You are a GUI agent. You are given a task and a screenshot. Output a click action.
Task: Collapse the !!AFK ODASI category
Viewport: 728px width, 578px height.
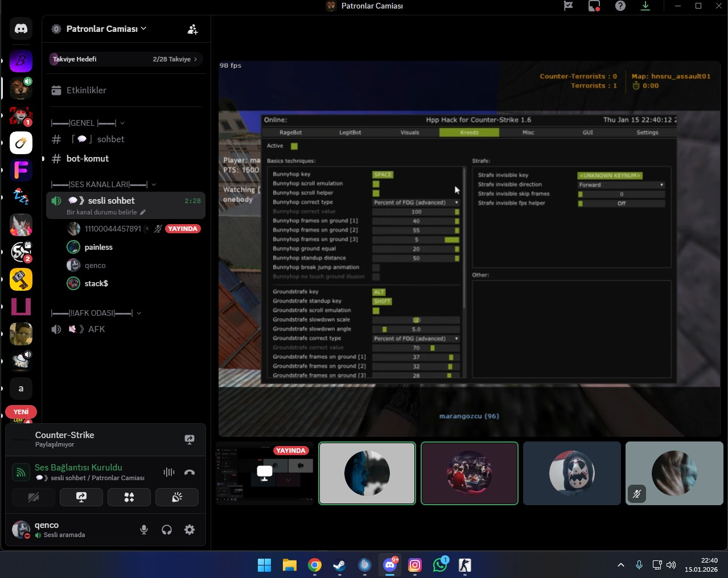[x=96, y=313]
